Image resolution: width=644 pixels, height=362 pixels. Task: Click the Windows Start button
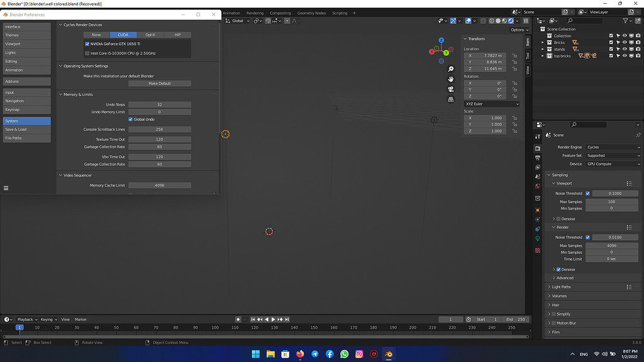coord(255,354)
